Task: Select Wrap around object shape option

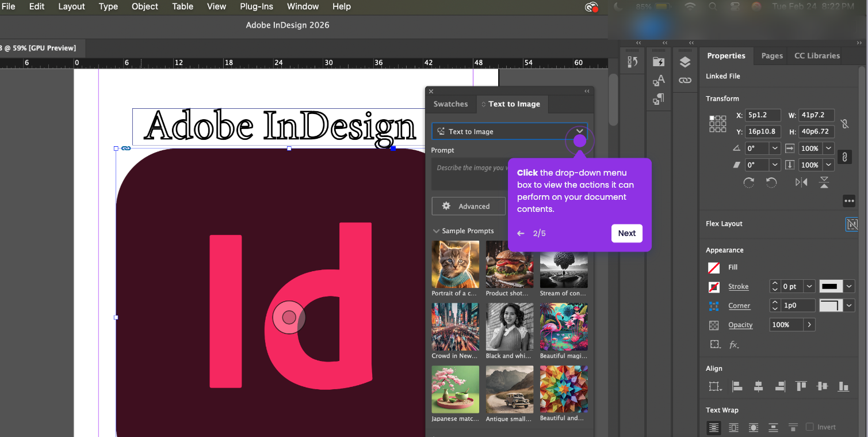Action: tap(754, 427)
